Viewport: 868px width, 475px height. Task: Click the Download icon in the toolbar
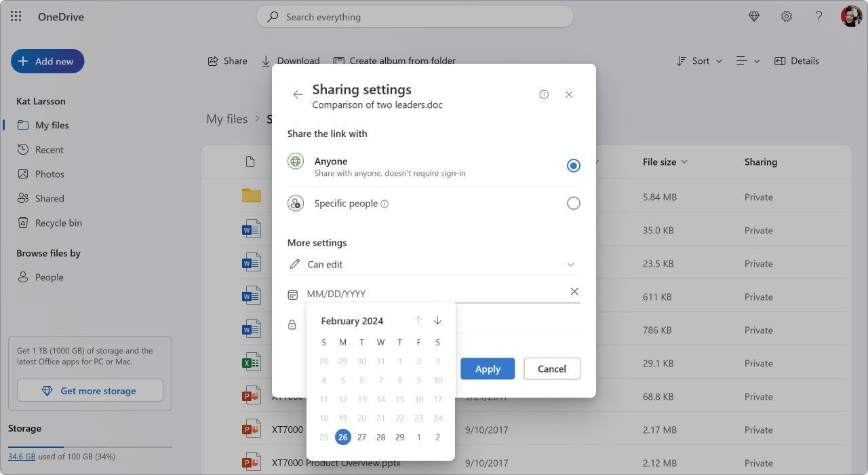[x=264, y=60]
